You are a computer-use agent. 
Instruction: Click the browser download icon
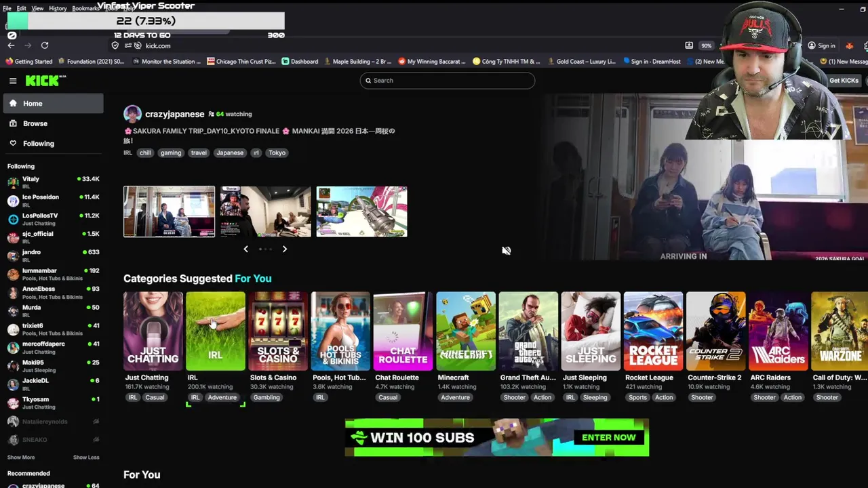click(689, 45)
